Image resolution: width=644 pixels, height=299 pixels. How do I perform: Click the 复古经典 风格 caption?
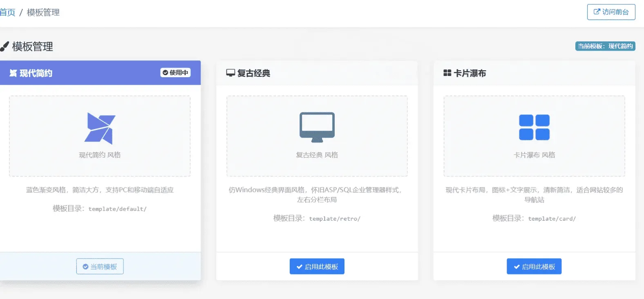[317, 155]
